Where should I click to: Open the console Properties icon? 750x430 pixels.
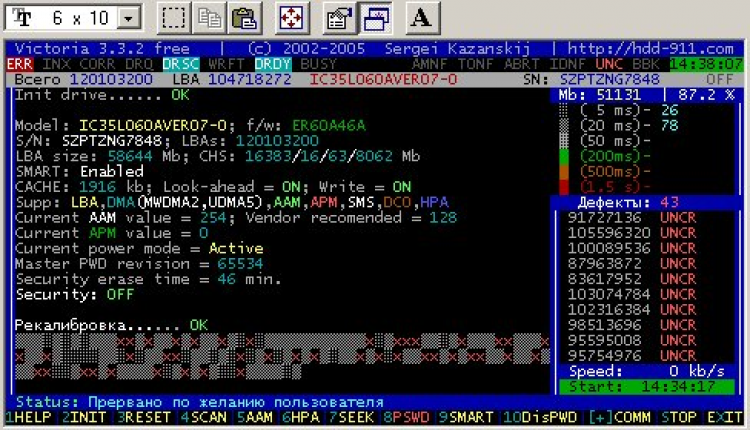coord(339,18)
